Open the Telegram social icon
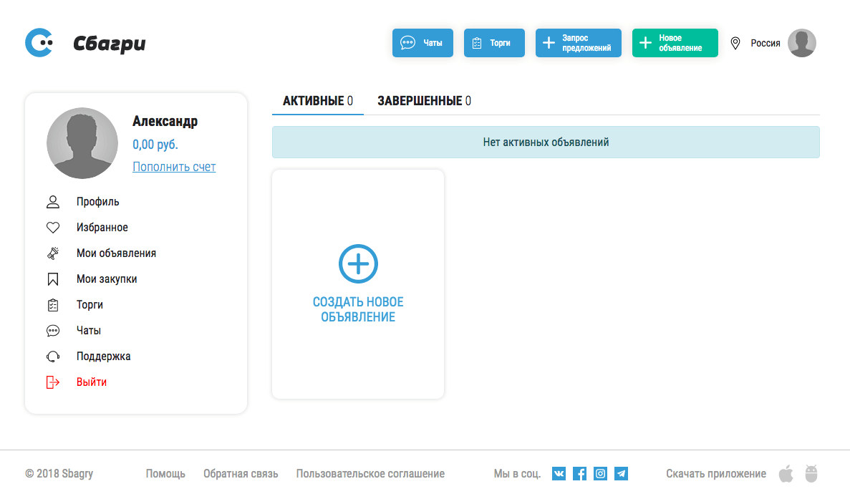 pos(622,474)
